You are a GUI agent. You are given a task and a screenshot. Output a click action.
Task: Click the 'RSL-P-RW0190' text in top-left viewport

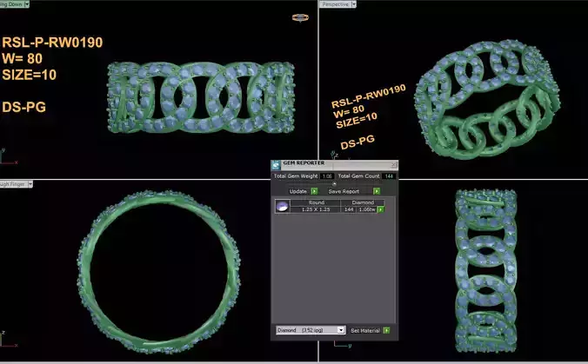52,43
